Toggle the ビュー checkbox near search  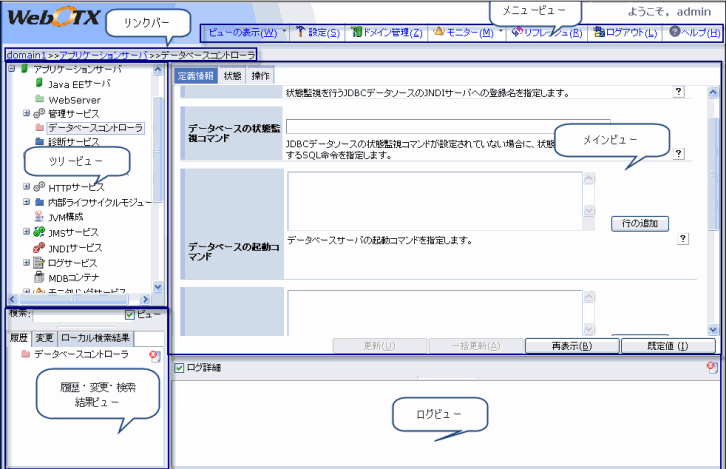(x=129, y=315)
